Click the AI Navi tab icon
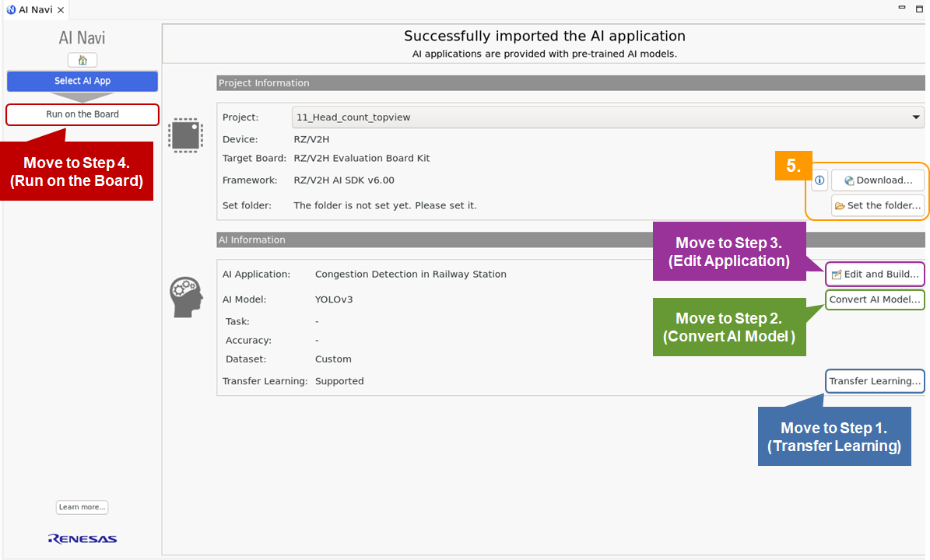930x560 pixels. [x=11, y=9]
